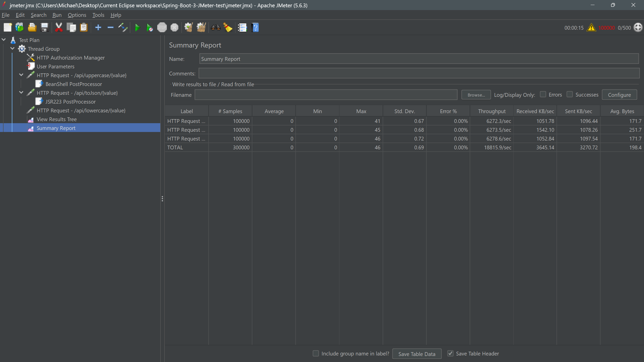Click the Browse... button
The image size is (644, 362).
click(476, 95)
